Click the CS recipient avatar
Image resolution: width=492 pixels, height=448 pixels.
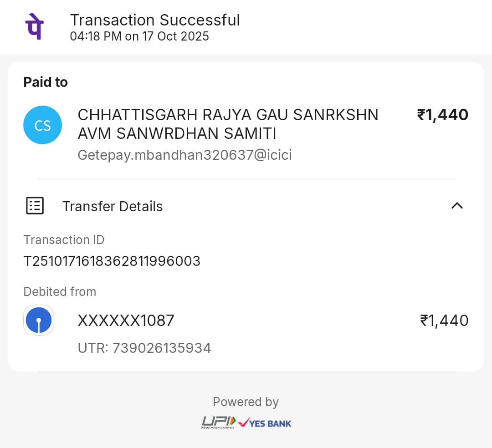42,125
